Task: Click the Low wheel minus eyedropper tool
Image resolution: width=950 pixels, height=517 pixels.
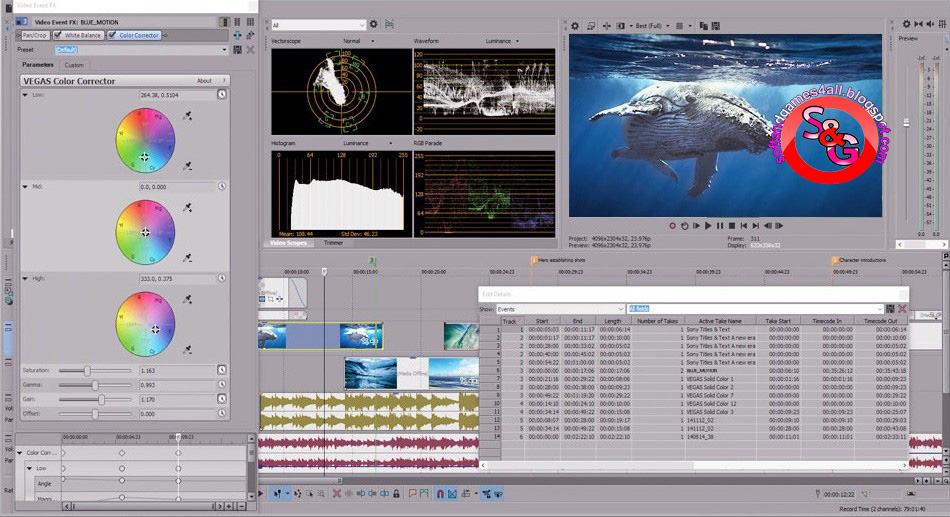Action: coord(187,166)
